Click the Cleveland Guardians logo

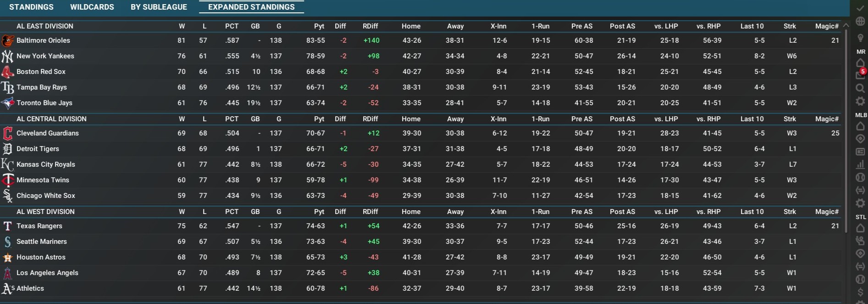pos(7,133)
